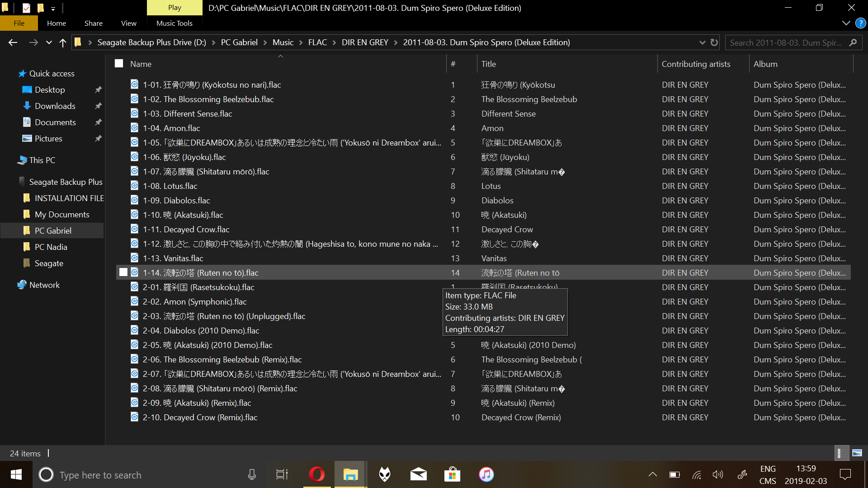Open the Documents folder in sidebar
Viewport: 868px width, 488px height.
[55, 122]
